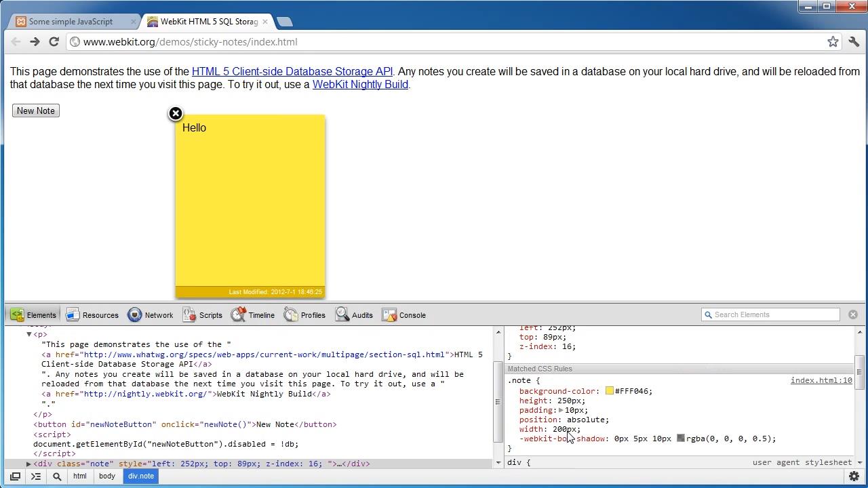The height and width of the screenshot is (488, 868).
Task: Switch to the Console panel
Action: [404, 315]
